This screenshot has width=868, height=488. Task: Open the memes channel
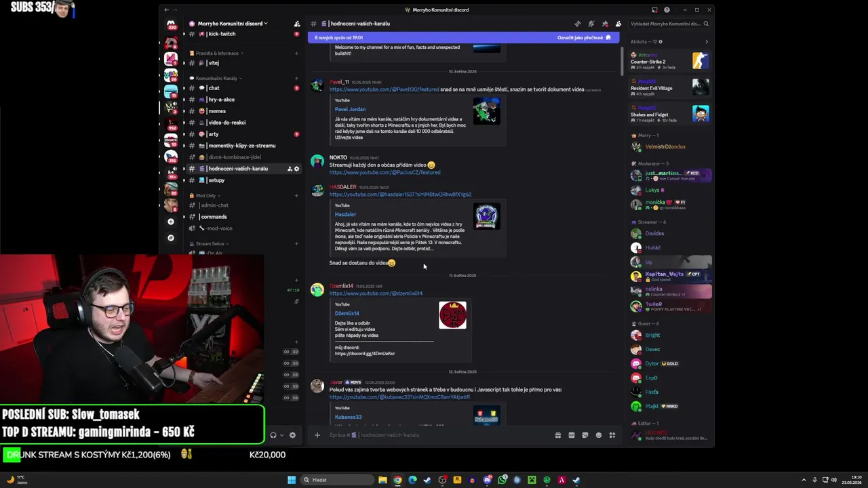click(x=241, y=111)
